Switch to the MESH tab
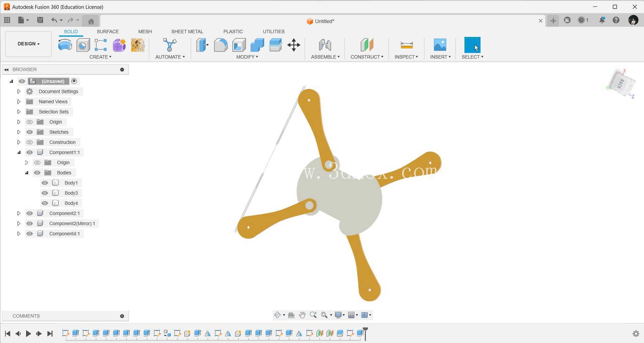Image resolution: width=644 pixels, height=343 pixels. (x=145, y=31)
